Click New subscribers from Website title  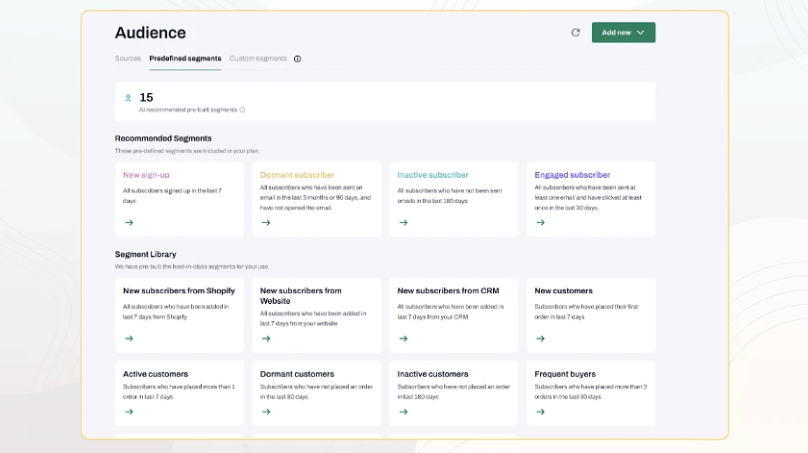(300, 296)
